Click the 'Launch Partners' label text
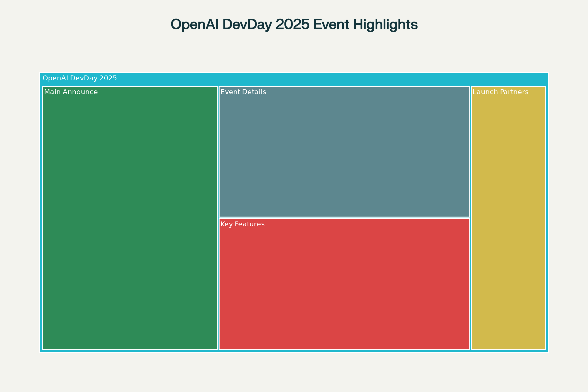Viewport: 588px width, 392px height. (x=501, y=92)
